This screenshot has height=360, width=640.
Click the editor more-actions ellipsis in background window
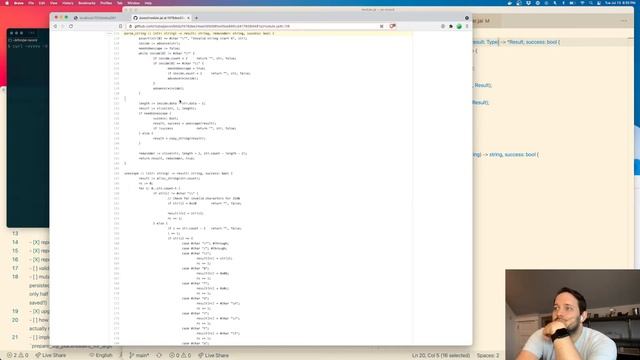pos(624,21)
